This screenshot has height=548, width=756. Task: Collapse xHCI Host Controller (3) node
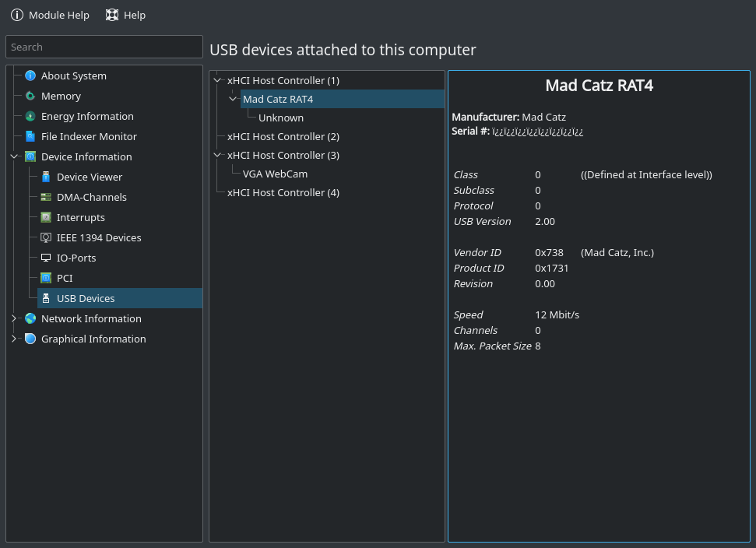click(x=217, y=155)
